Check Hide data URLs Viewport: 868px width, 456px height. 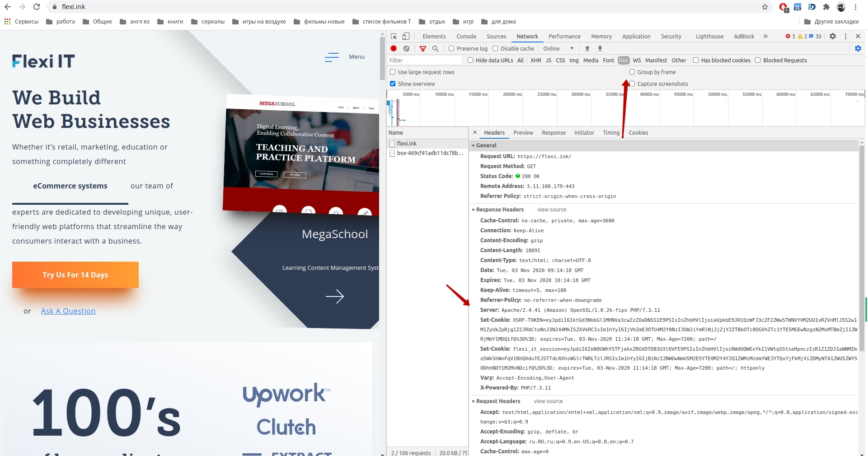click(470, 60)
